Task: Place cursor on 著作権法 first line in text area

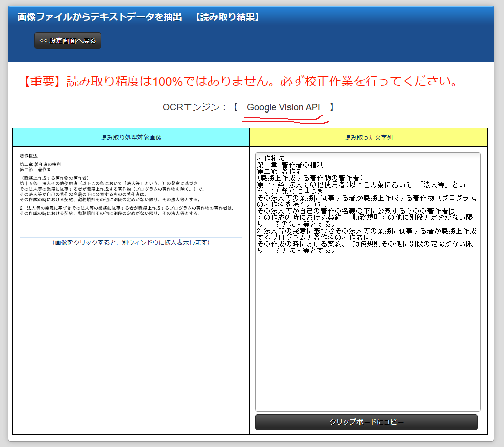Action: click(x=271, y=158)
